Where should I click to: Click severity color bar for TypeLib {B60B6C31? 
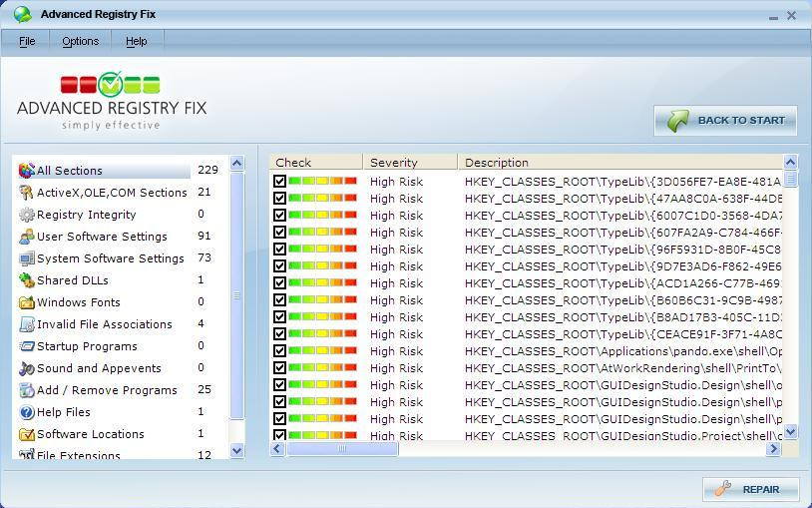pos(322,299)
